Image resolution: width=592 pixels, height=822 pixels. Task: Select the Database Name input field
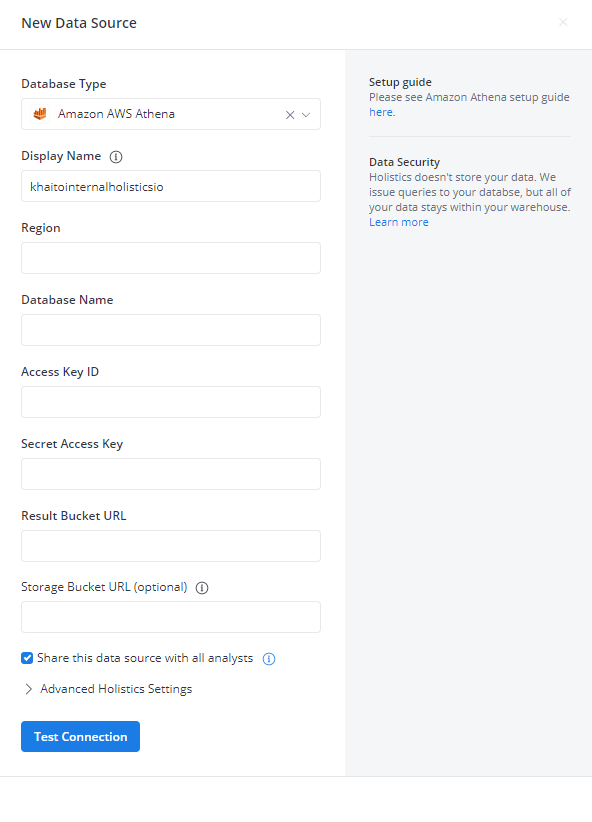point(171,330)
